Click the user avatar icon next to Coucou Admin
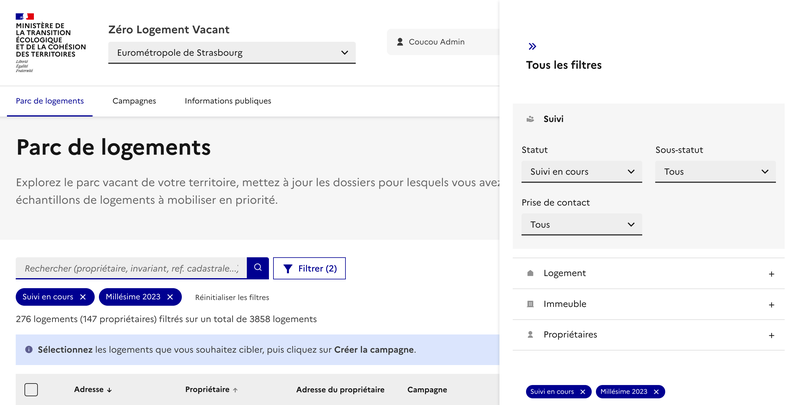The width and height of the screenshot is (798, 405). point(400,42)
